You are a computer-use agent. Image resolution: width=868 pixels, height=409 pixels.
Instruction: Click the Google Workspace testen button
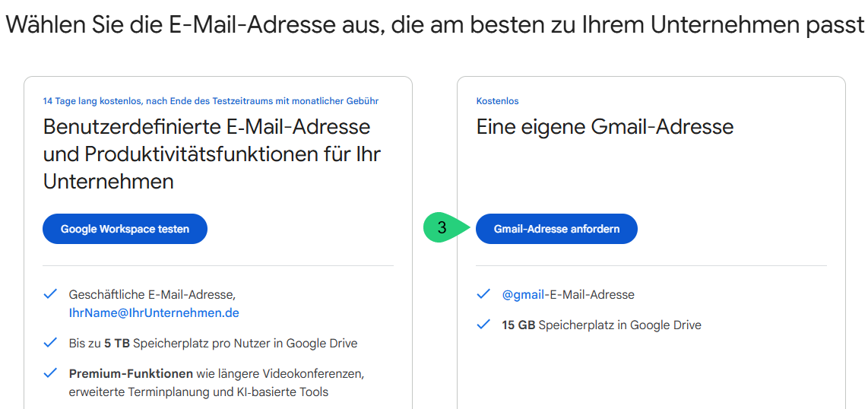coord(125,229)
